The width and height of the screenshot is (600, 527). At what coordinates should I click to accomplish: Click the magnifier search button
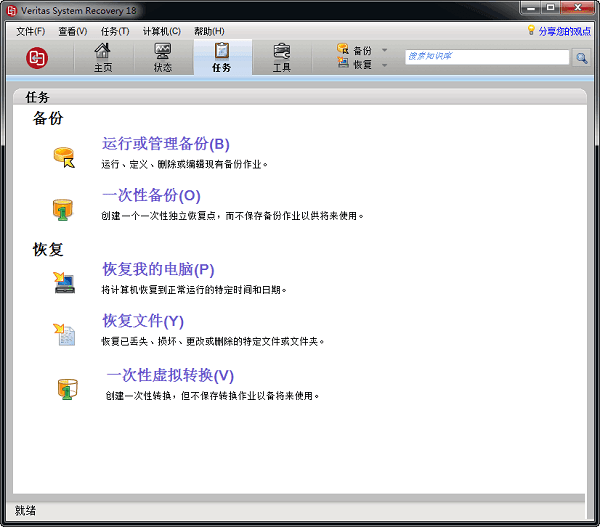[x=582, y=58]
